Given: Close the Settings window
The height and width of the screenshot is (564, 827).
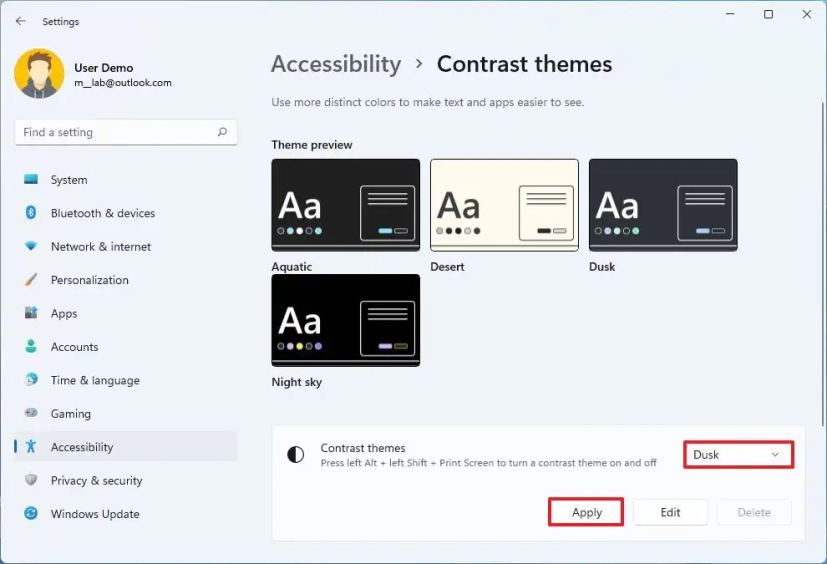Looking at the screenshot, I should [x=807, y=14].
